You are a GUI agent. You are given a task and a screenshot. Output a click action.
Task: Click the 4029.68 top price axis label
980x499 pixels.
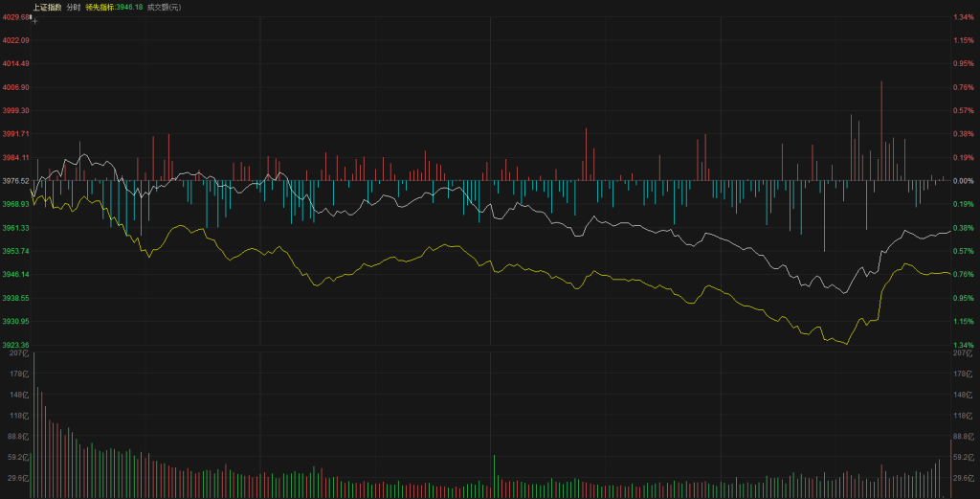15,17
